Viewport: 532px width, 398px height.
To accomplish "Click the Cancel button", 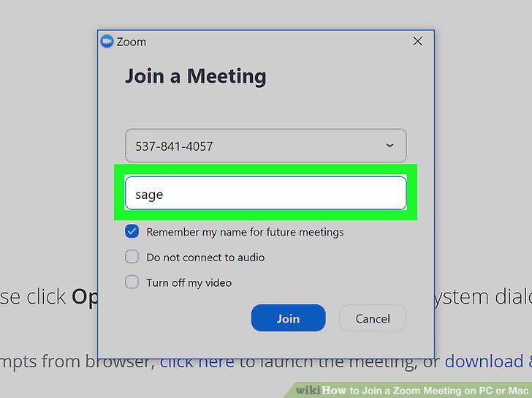I will point(373,318).
